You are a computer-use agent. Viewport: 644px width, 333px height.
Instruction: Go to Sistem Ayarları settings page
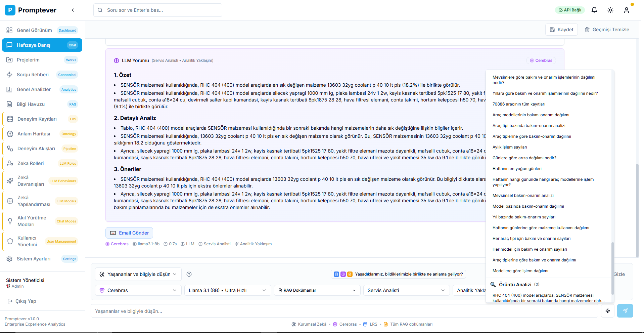[x=34, y=259]
